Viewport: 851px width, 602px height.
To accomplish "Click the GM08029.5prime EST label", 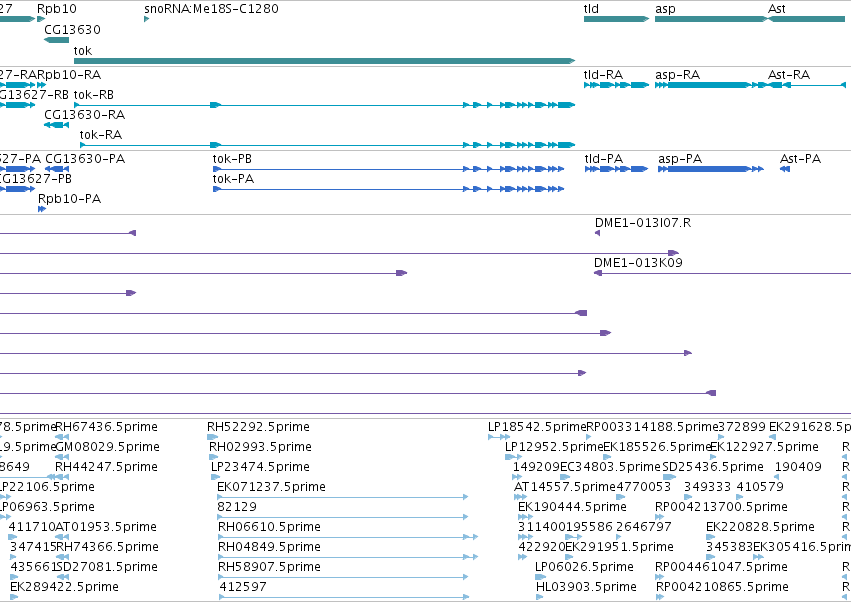I will point(107,447).
